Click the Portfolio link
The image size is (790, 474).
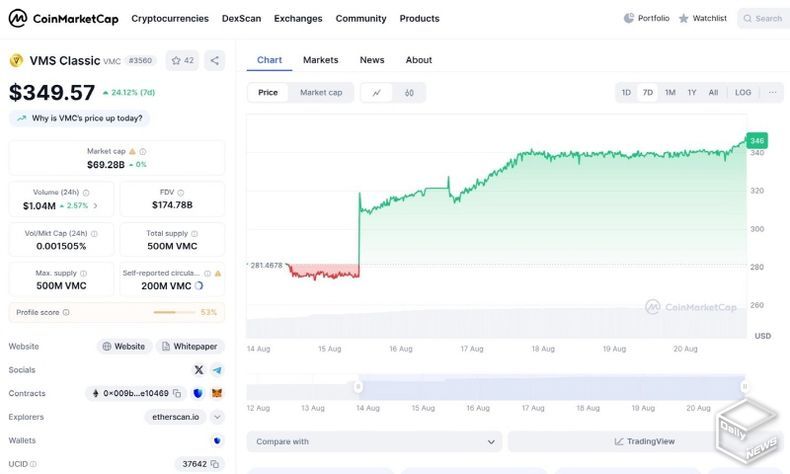point(647,18)
